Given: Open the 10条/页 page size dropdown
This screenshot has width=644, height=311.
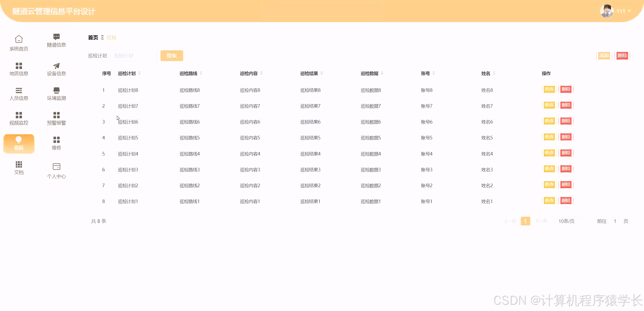Looking at the screenshot, I should click(x=569, y=221).
